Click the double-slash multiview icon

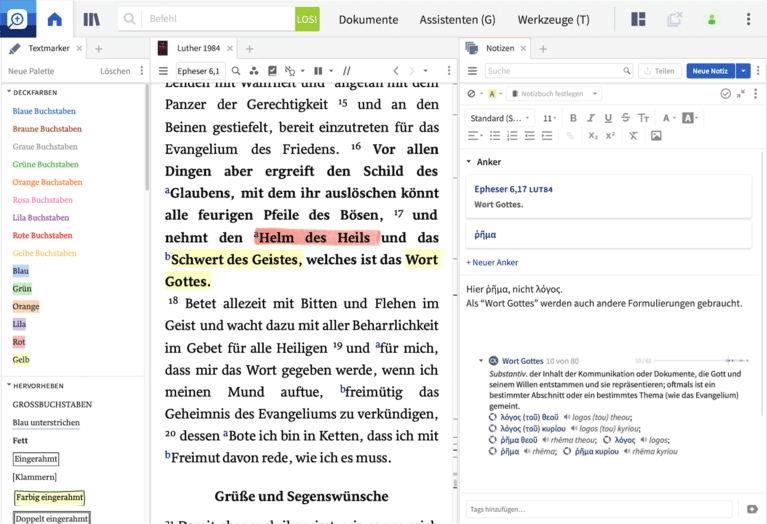(346, 71)
